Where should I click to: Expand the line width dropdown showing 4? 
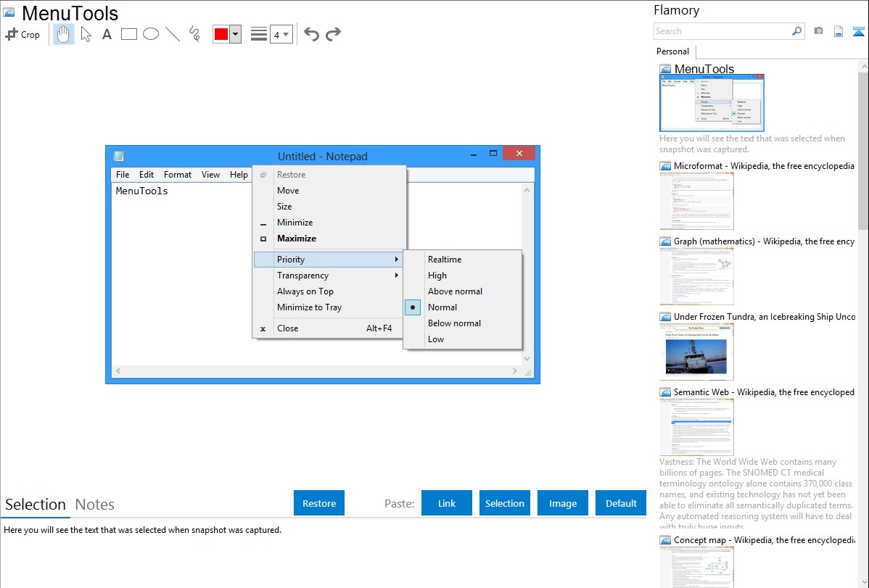[x=281, y=34]
